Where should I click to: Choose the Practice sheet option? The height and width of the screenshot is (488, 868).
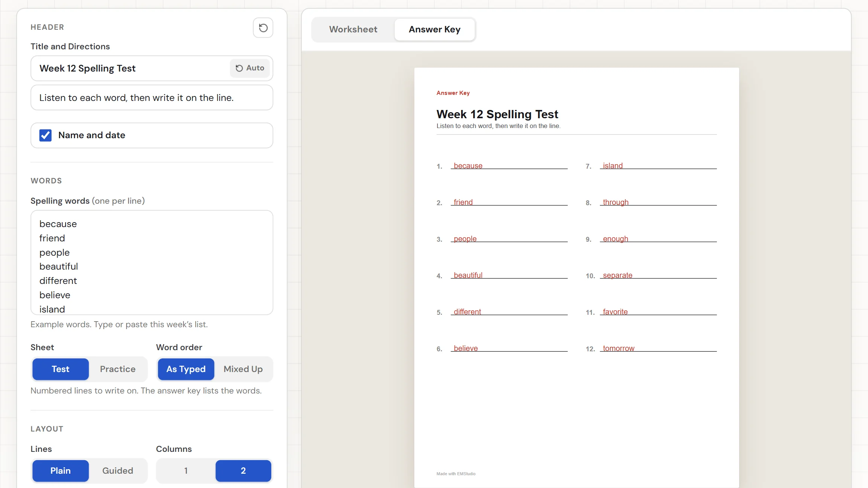[118, 369]
